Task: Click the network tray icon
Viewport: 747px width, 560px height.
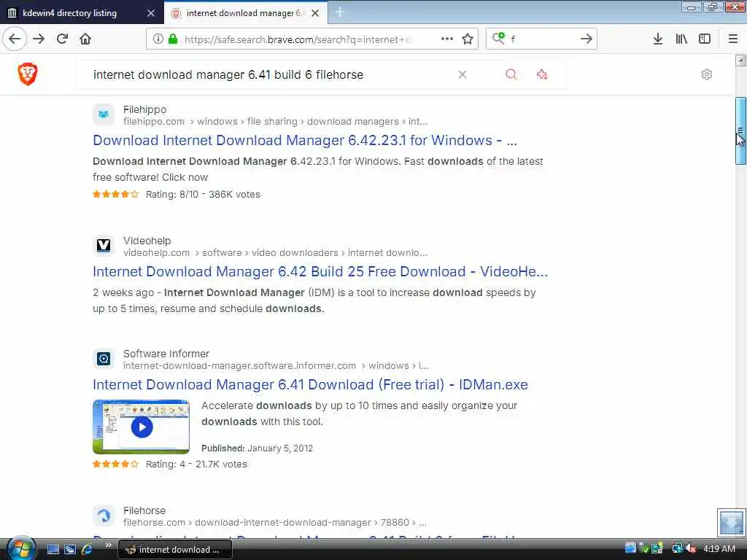Action: (x=677, y=548)
